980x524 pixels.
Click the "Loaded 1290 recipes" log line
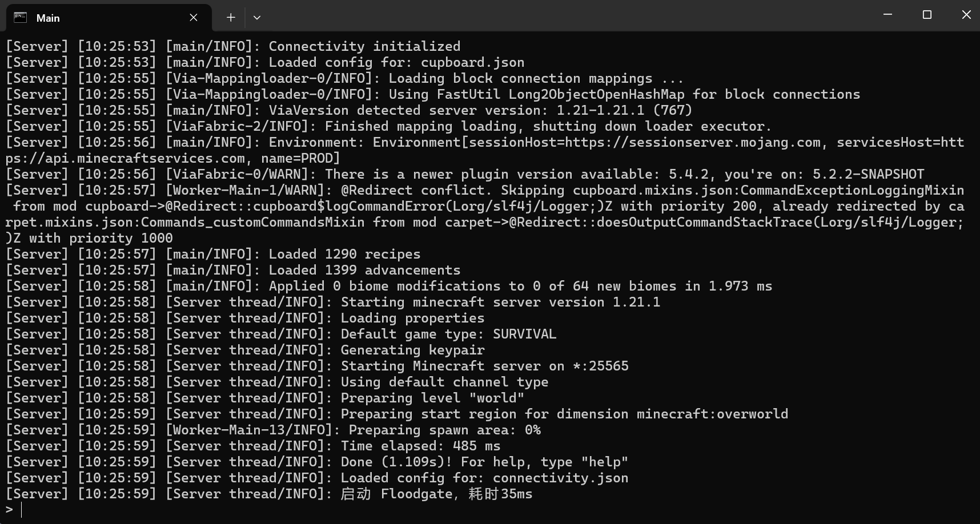344,254
